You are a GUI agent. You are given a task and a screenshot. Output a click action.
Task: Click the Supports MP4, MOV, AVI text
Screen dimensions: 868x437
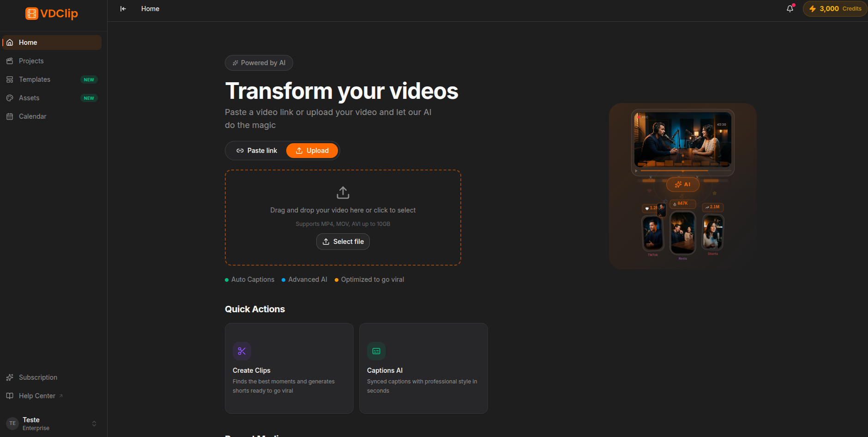tap(343, 224)
